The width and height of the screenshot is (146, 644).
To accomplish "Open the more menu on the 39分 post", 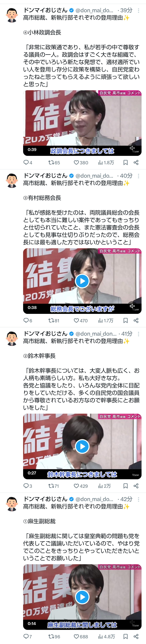I will 138,11.
